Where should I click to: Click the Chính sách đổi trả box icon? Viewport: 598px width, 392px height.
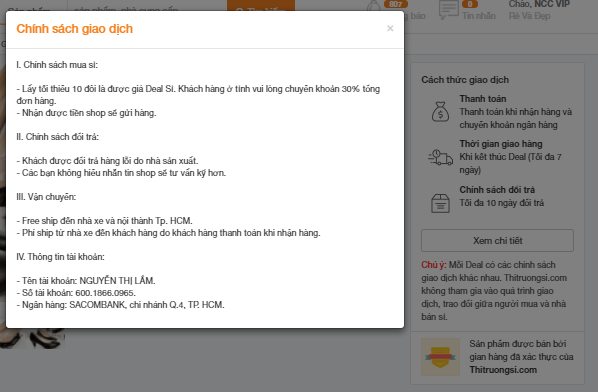[x=440, y=203]
